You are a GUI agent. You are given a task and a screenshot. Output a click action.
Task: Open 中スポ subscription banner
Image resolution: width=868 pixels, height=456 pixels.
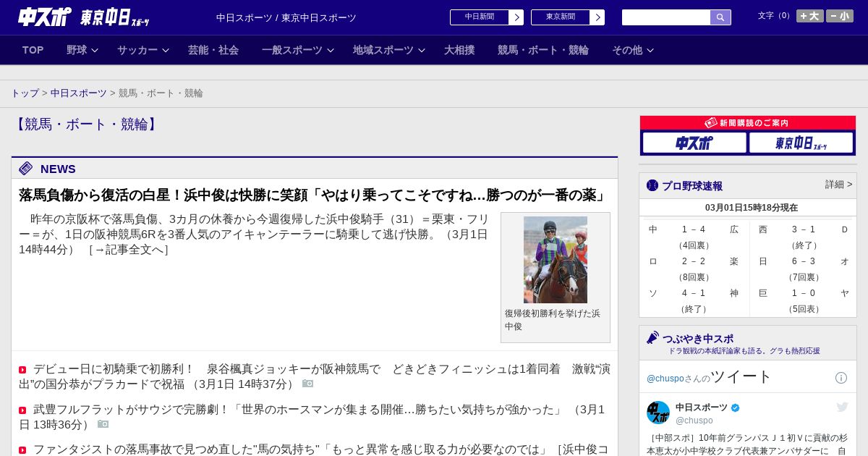[694, 143]
